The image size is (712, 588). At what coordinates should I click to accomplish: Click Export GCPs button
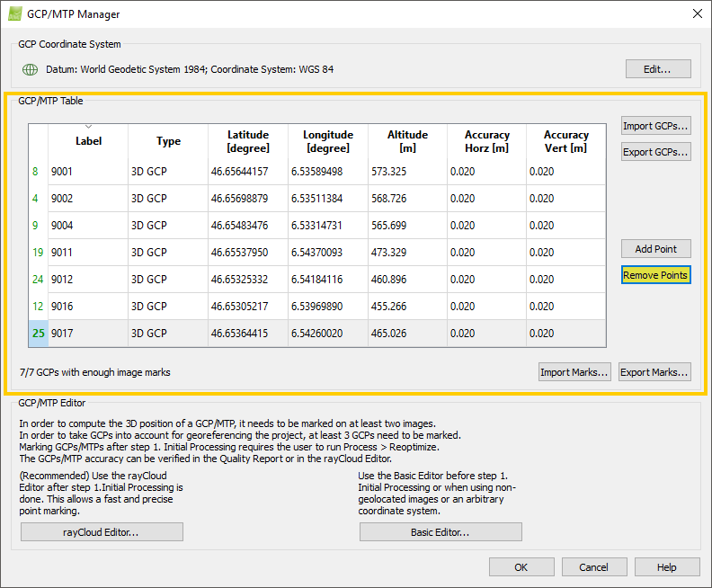coord(655,151)
